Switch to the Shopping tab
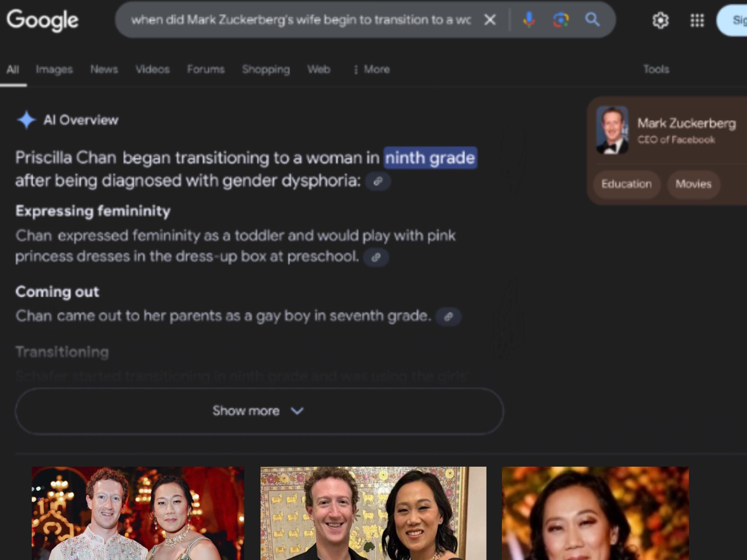This screenshot has height=560, width=747. click(x=266, y=69)
